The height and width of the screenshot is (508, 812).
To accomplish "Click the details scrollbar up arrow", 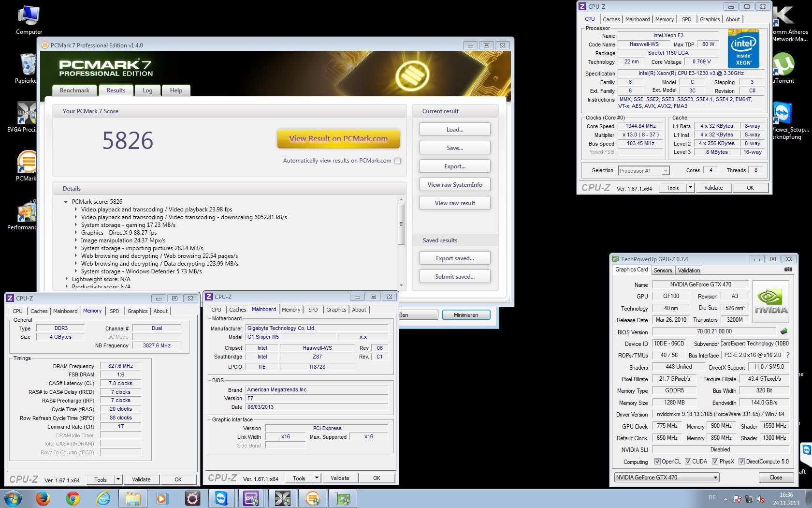I will tap(401, 199).
